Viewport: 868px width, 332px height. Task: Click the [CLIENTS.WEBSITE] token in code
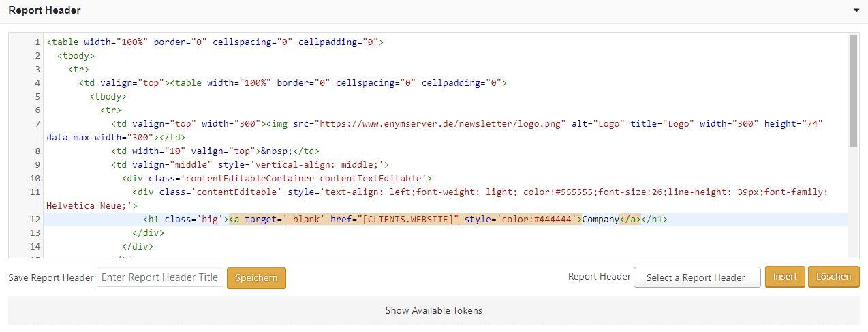[408, 220]
